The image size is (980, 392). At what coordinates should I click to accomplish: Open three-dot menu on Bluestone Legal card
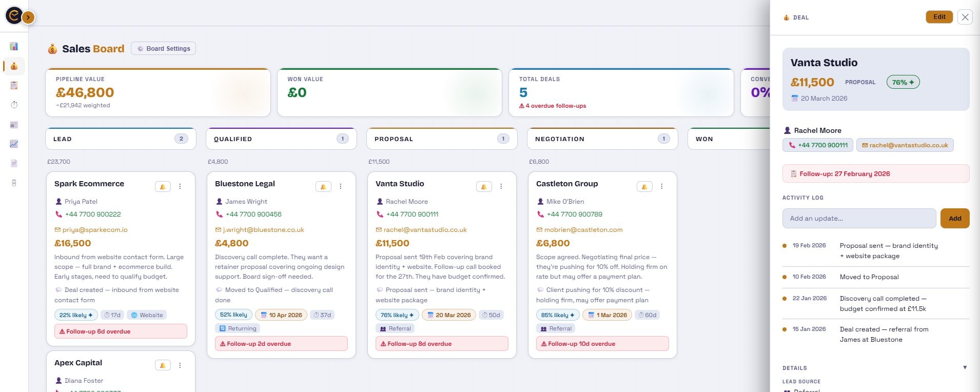point(341,186)
